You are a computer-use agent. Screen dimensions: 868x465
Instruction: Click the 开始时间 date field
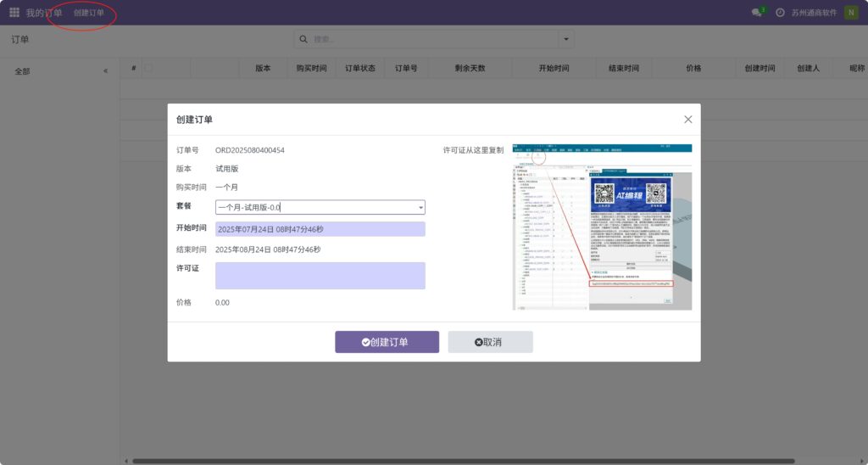click(x=320, y=229)
